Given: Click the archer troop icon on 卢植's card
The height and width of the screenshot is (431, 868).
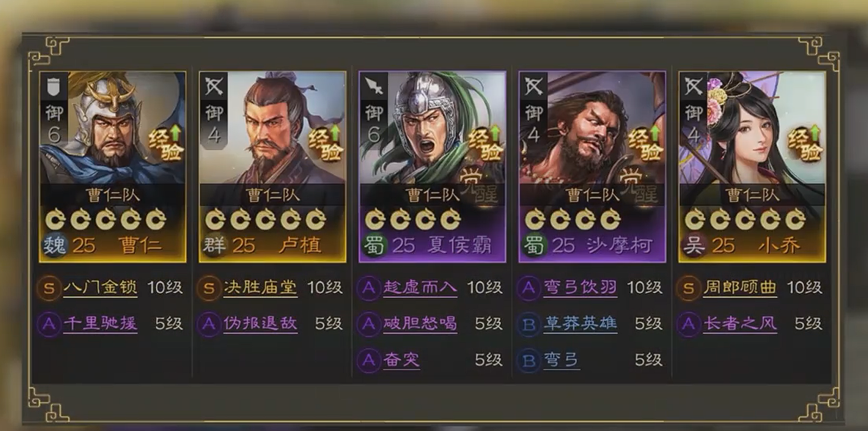Looking at the screenshot, I should click(x=214, y=86).
